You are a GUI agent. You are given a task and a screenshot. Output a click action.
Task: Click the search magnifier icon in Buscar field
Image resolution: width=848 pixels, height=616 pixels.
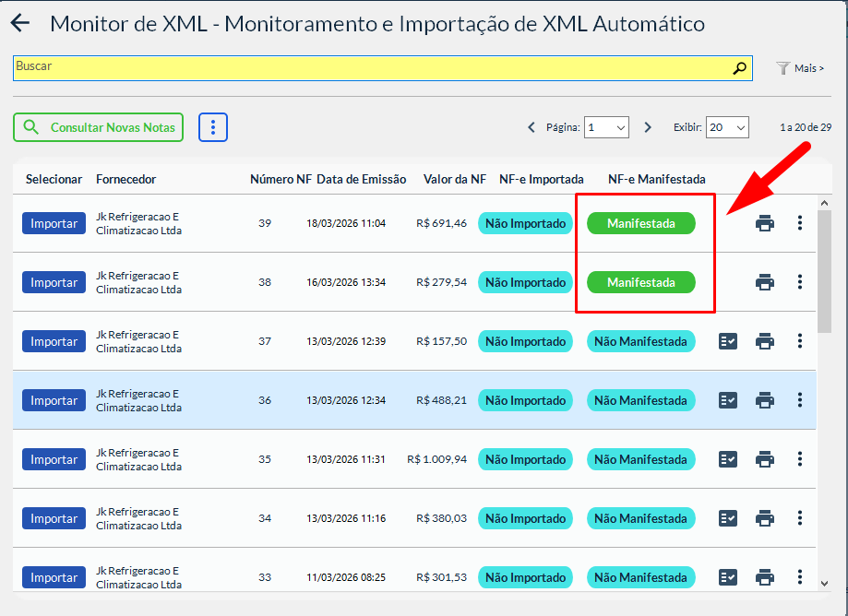(x=739, y=68)
